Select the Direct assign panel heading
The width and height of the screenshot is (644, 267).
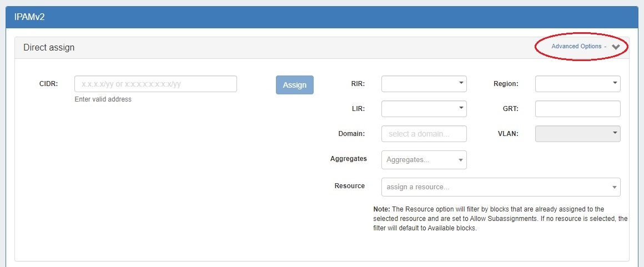(49, 48)
